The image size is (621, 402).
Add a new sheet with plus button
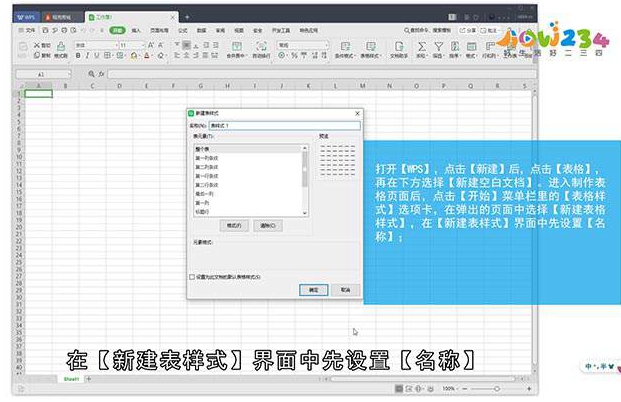tap(89, 379)
